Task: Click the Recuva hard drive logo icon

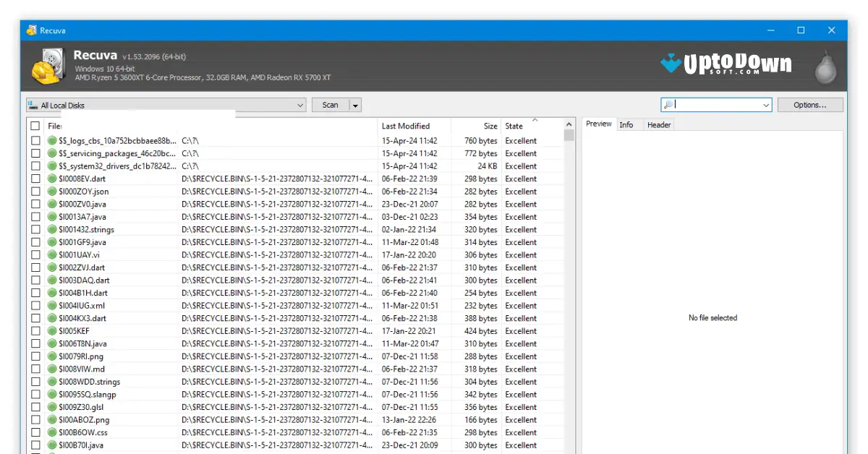Action: click(48, 64)
